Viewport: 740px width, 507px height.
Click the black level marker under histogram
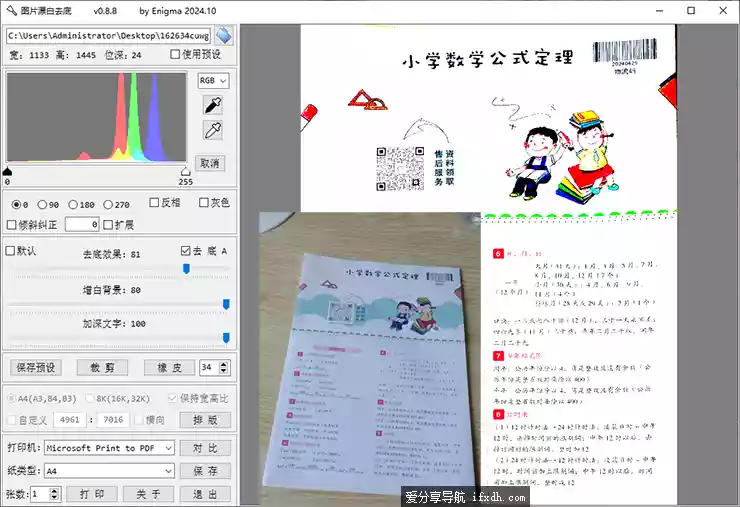pos(8,171)
